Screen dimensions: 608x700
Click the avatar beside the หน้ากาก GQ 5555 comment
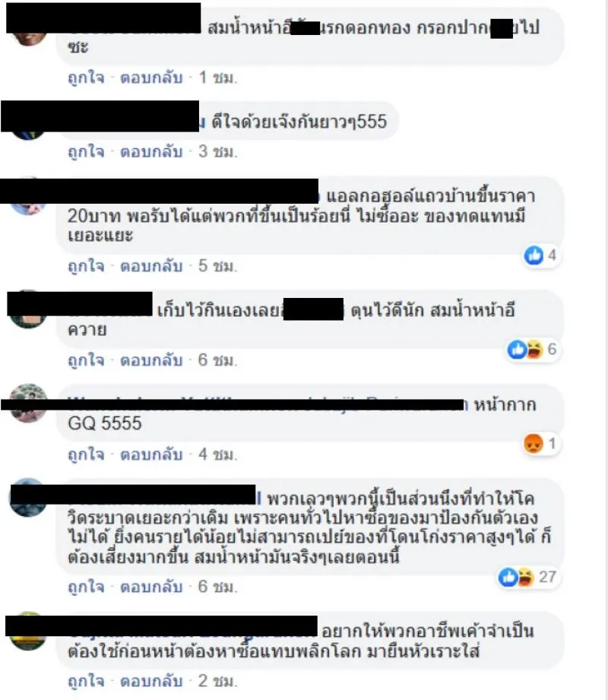coord(29,403)
